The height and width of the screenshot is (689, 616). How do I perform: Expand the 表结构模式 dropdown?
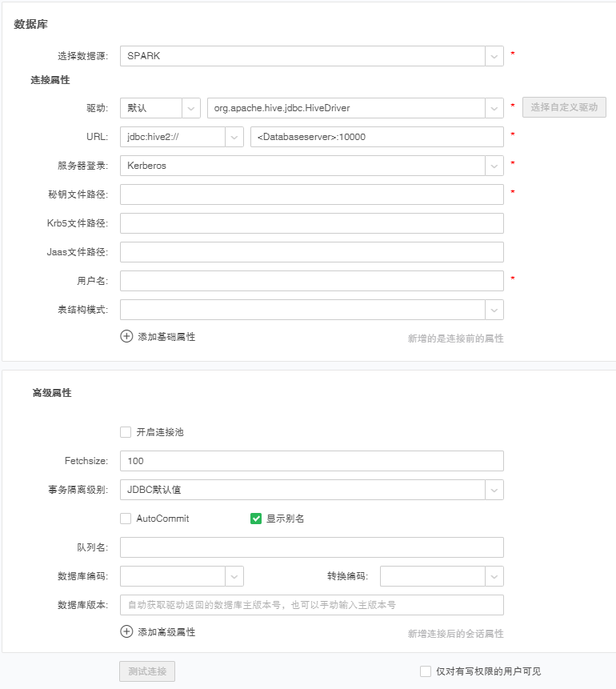click(x=494, y=310)
